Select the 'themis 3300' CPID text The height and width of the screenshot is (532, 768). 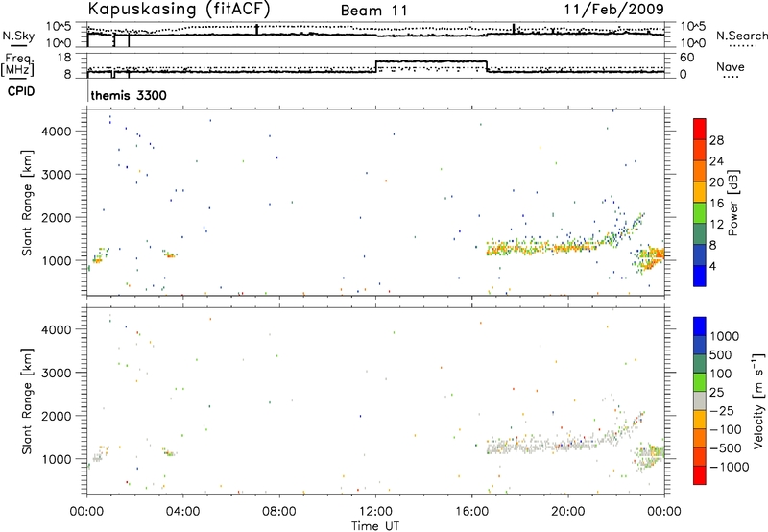point(129,95)
